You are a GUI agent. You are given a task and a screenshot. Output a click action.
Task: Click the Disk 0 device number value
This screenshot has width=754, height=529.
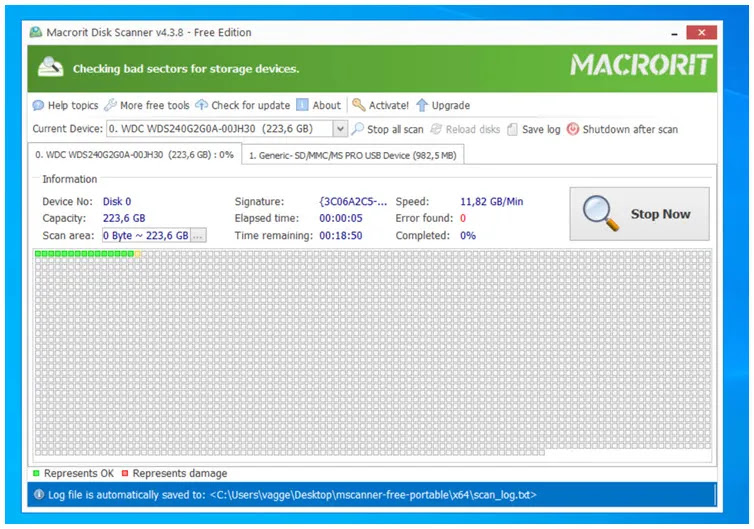click(117, 202)
